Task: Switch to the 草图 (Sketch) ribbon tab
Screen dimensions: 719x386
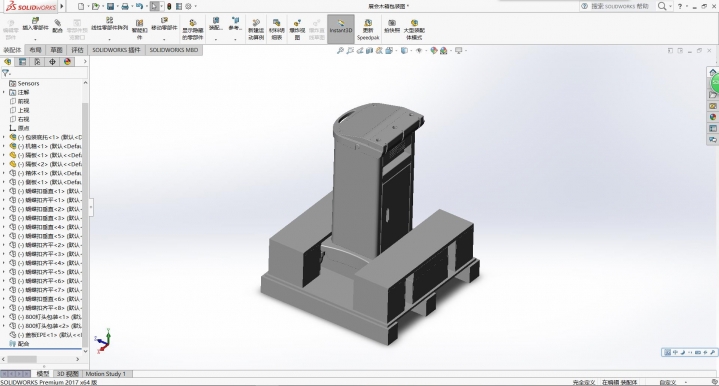Action: pos(56,50)
